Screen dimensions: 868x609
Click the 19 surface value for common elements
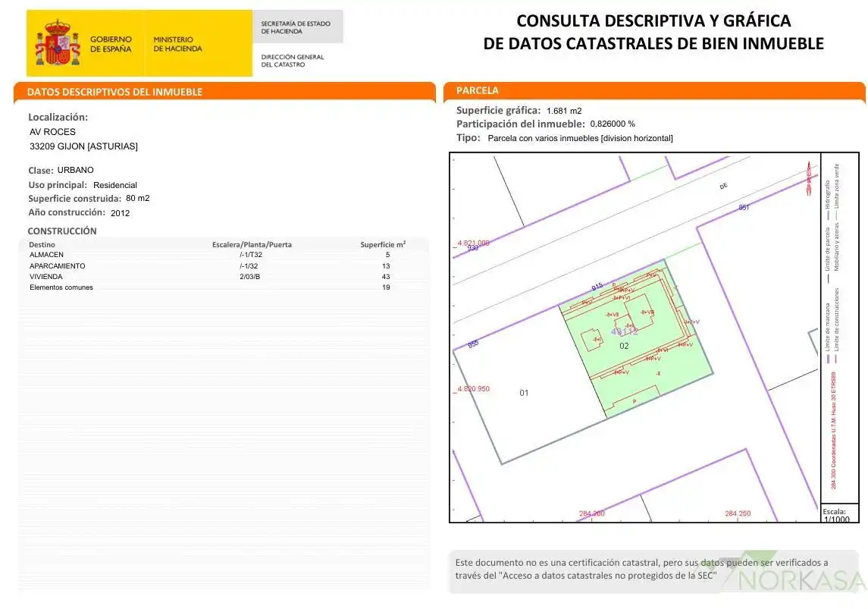coord(386,287)
